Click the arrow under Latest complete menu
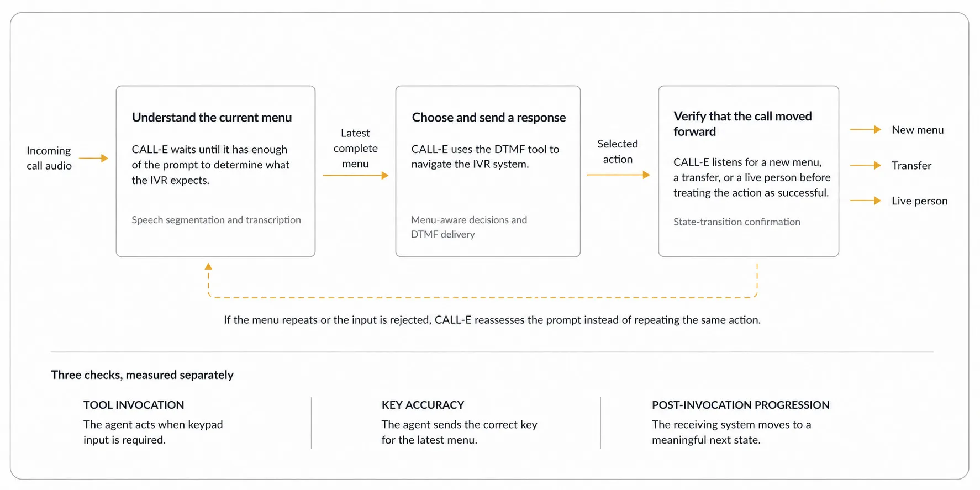 [x=356, y=175]
